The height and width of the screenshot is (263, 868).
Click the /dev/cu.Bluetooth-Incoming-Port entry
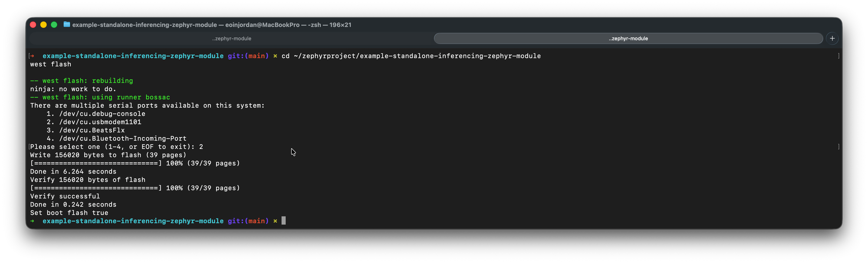click(122, 139)
